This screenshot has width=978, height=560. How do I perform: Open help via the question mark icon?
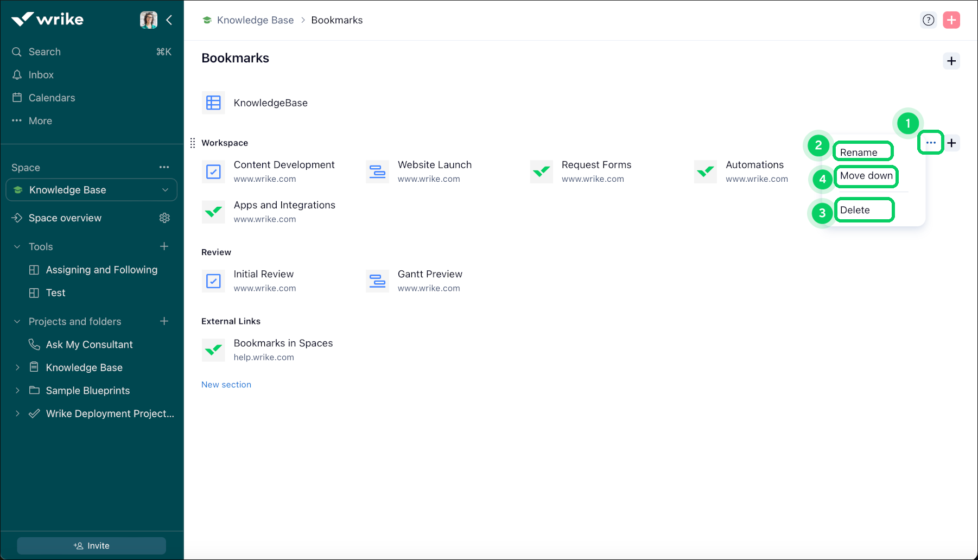pyautogui.click(x=929, y=20)
